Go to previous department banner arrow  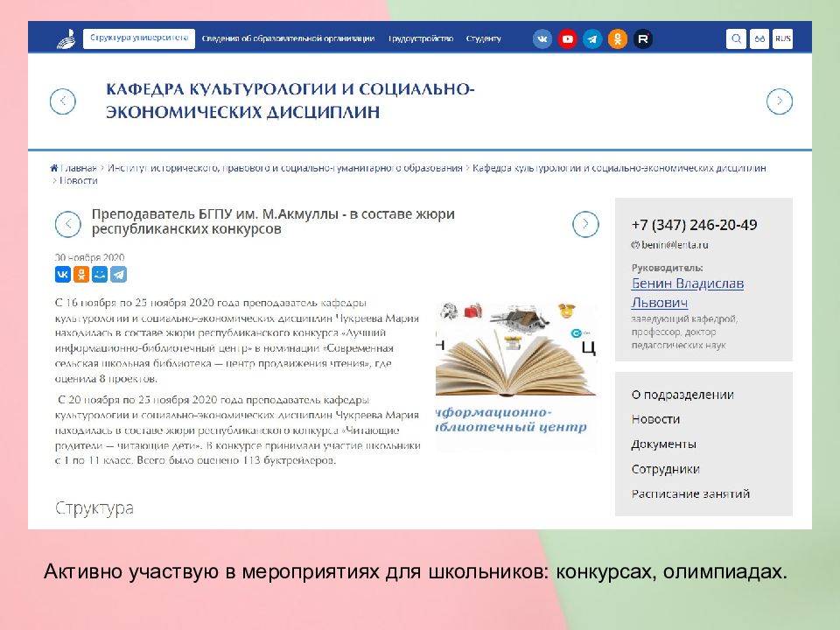[x=63, y=101]
